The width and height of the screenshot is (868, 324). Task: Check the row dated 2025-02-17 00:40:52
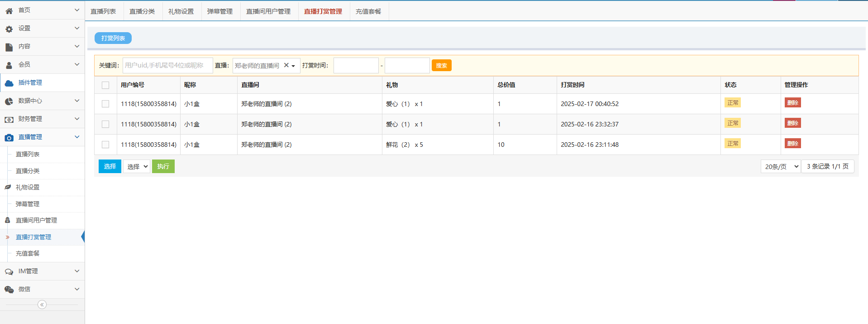point(105,104)
